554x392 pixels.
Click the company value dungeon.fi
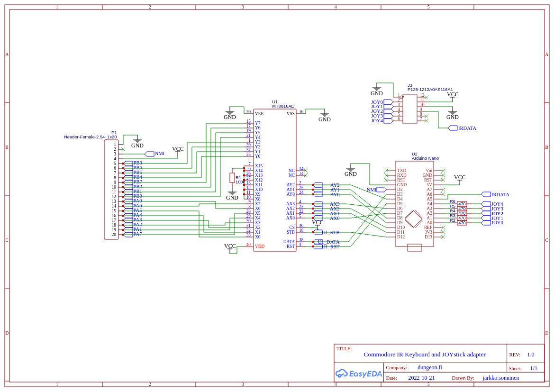[x=430, y=368]
